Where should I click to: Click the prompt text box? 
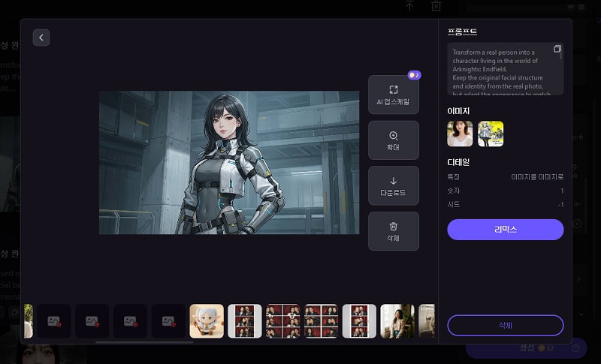505,69
